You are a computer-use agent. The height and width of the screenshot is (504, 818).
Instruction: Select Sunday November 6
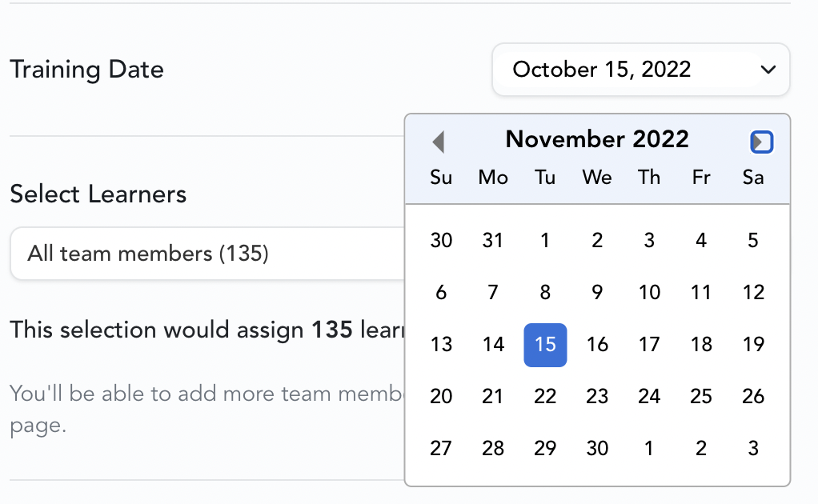441,292
